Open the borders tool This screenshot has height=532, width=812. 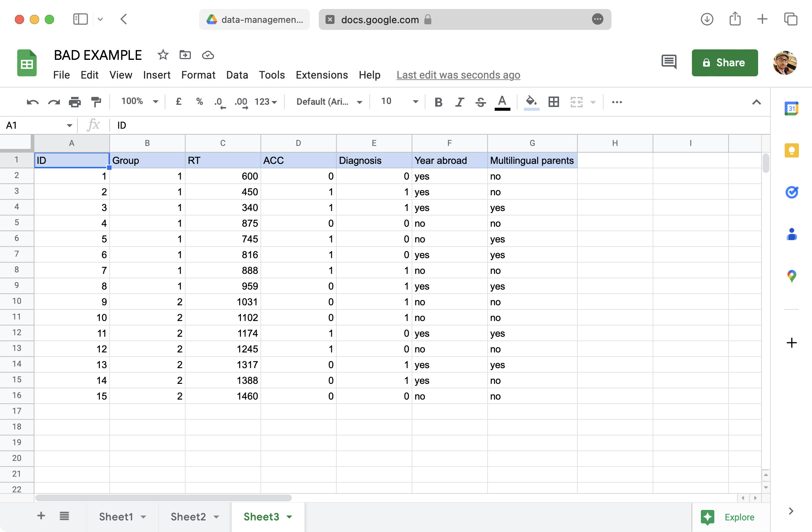coord(553,102)
